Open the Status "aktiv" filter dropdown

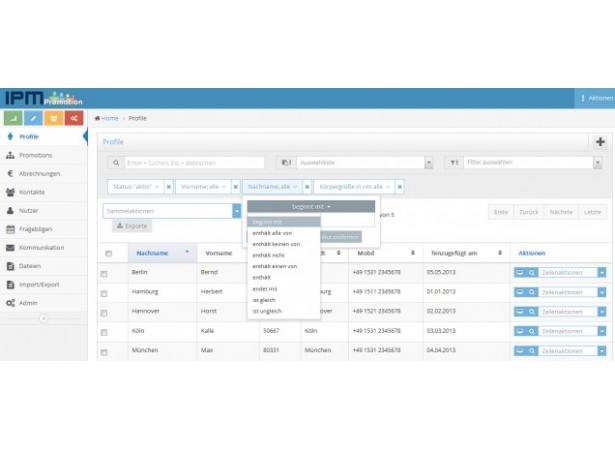coord(135,186)
